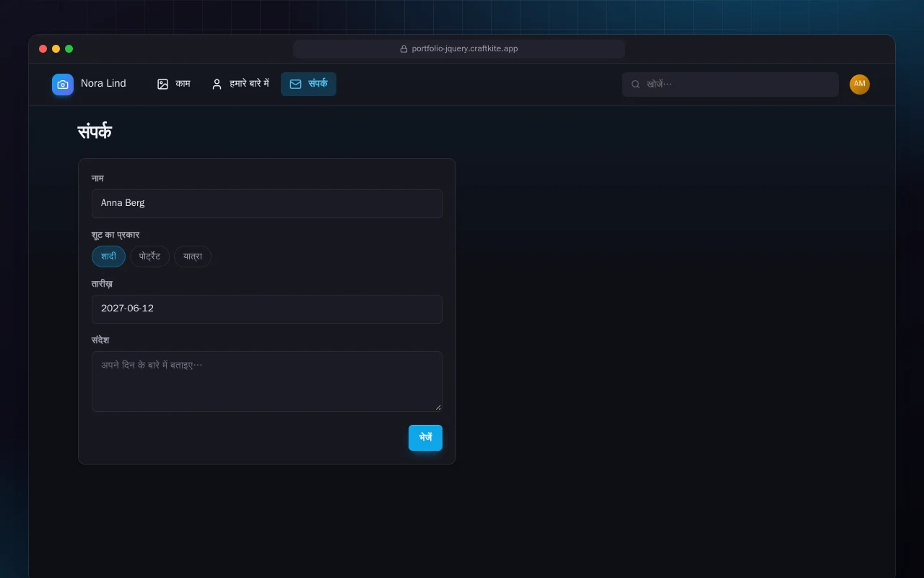Click the image icon next to काम
924x578 pixels.
(163, 85)
